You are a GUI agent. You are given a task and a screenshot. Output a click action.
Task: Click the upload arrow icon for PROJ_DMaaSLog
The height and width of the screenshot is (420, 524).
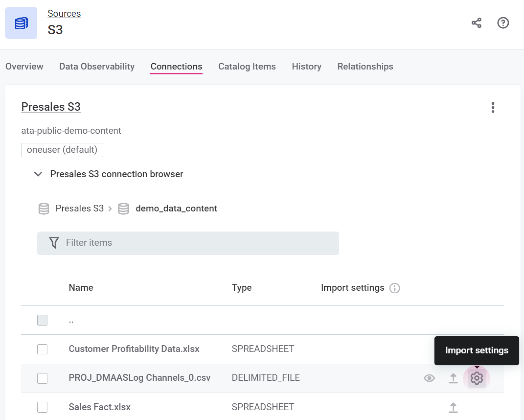coord(453,378)
